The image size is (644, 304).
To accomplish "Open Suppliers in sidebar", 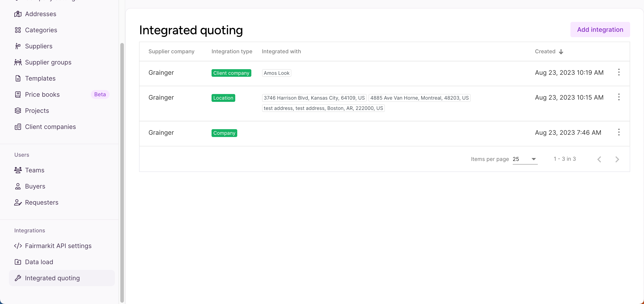I will tap(62, 46).
